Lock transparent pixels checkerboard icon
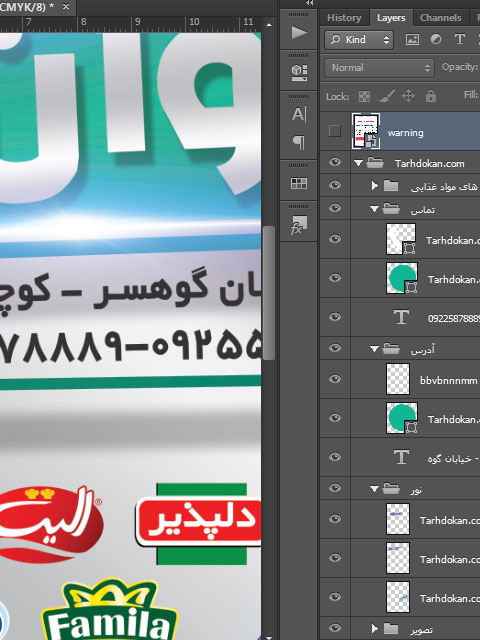Viewport: 480px width, 640px height. (x=364, y=96)
